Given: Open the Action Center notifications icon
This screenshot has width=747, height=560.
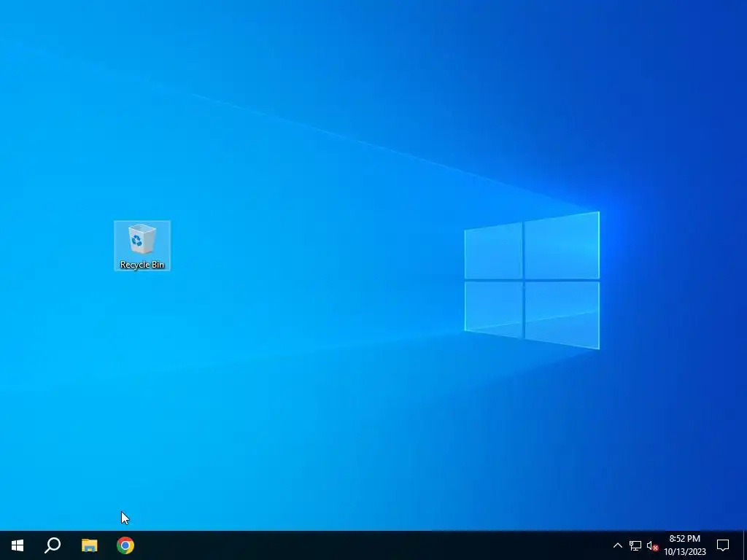Looking at the screenshot, I should (723, 545).
